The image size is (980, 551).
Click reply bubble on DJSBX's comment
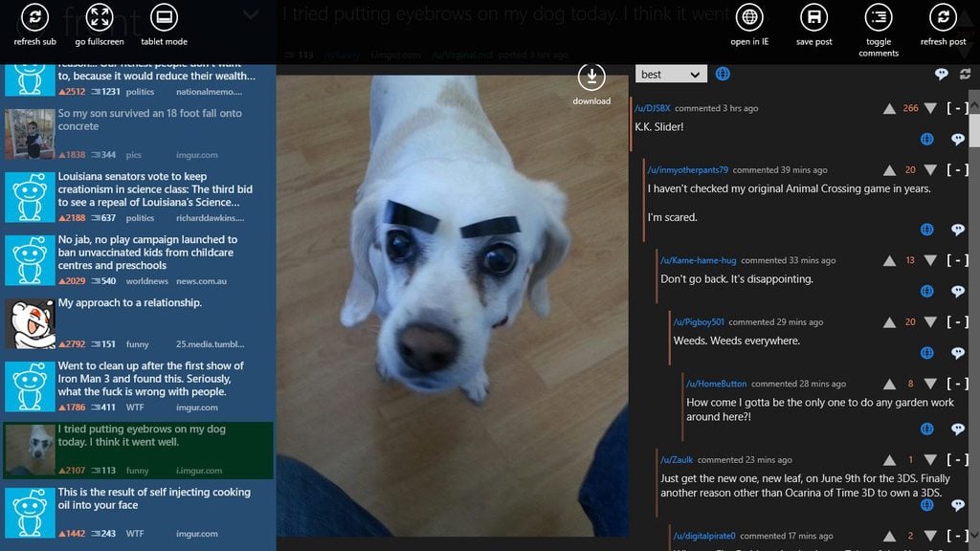pyautogui.click(x=957, y=140)
